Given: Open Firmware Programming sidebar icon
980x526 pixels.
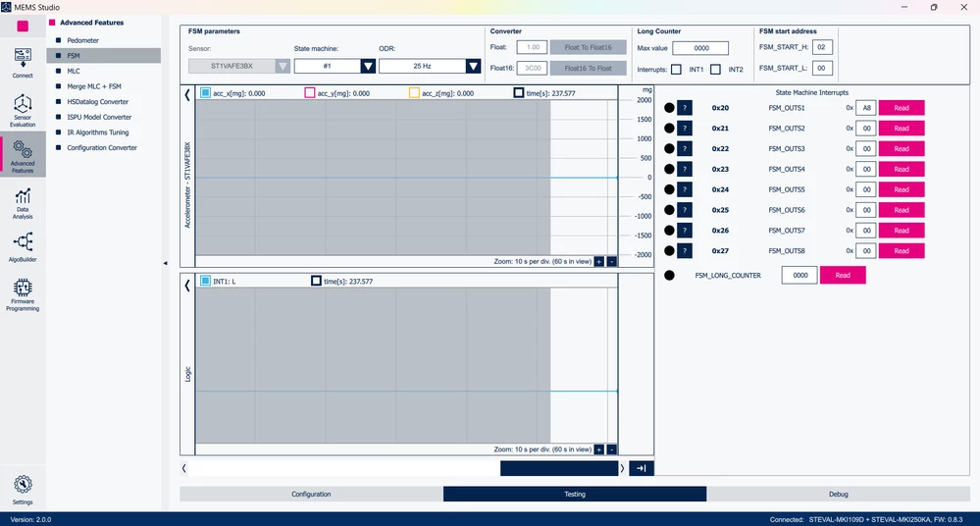Looking at the screenshot, I should click(x=23, y=294).
